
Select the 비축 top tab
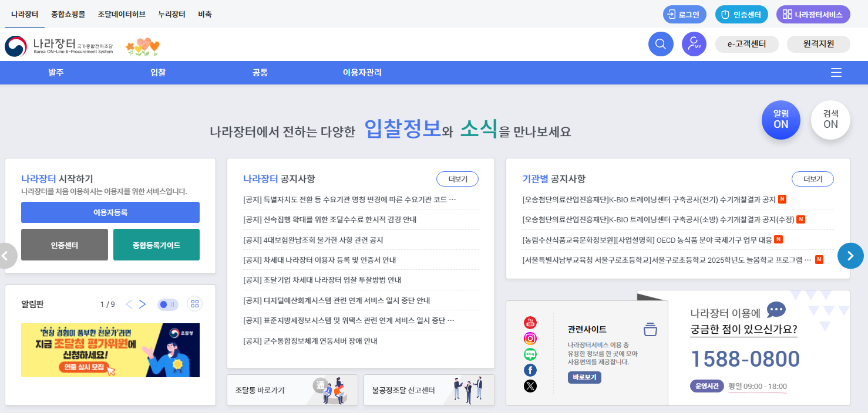(205, 14)
